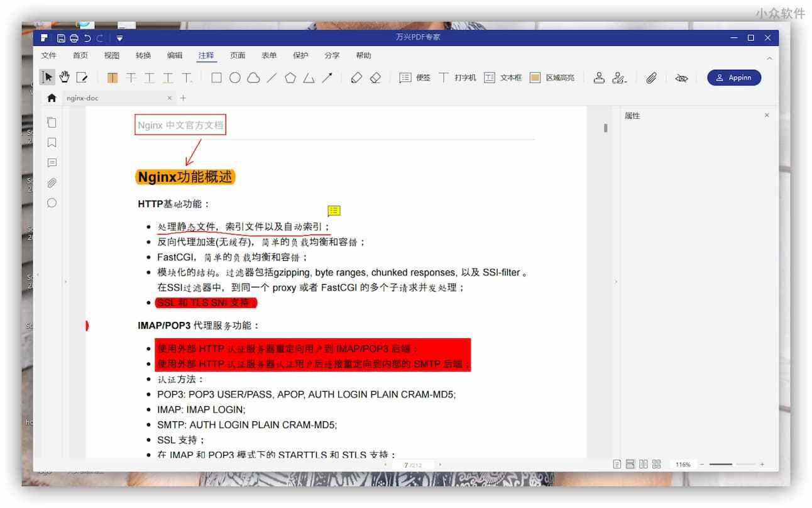Select the arrow drawing tool
Image resolution: width=812 pixels, height=508 pixels.
pos(327,78)
